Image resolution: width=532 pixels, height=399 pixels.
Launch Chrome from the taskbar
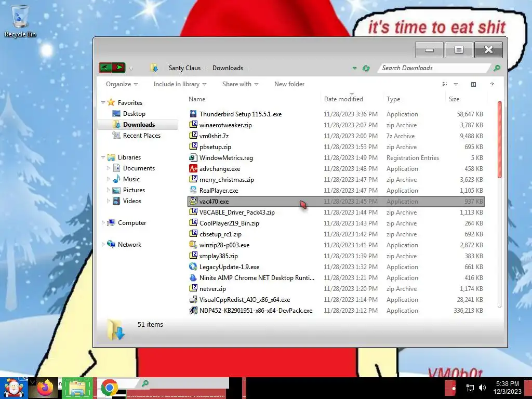click(x=109, y=388)
